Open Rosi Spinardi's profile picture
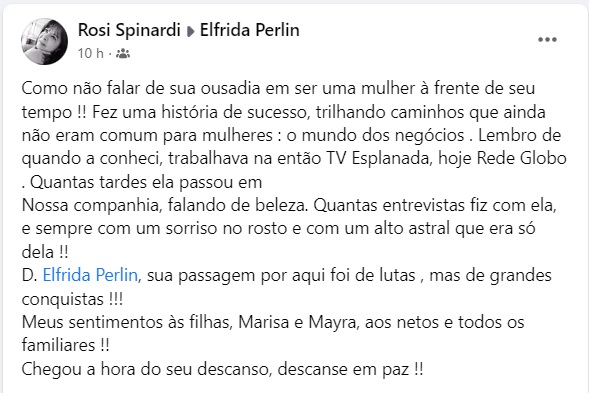Image resolution: width=589 pixels, height=397 pixels. click(45, 41)
